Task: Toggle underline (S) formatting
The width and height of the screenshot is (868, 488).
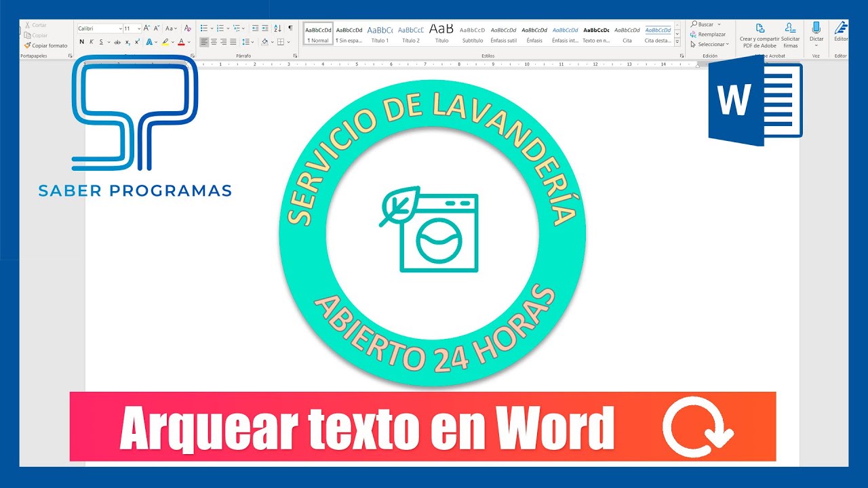Action: pyautogui.click(x=101, y=42)
